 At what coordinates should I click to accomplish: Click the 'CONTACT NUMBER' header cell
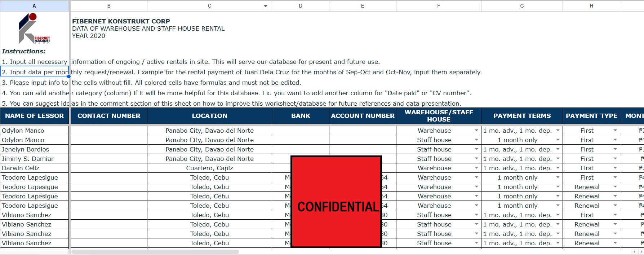pyautogui.click(x=109, y=116)
